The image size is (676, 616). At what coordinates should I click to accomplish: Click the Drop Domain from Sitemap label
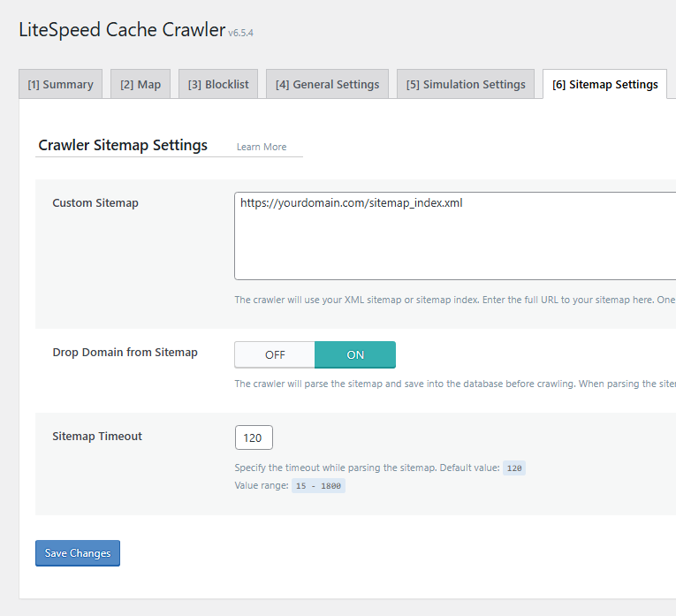click(x=125, y=352)
